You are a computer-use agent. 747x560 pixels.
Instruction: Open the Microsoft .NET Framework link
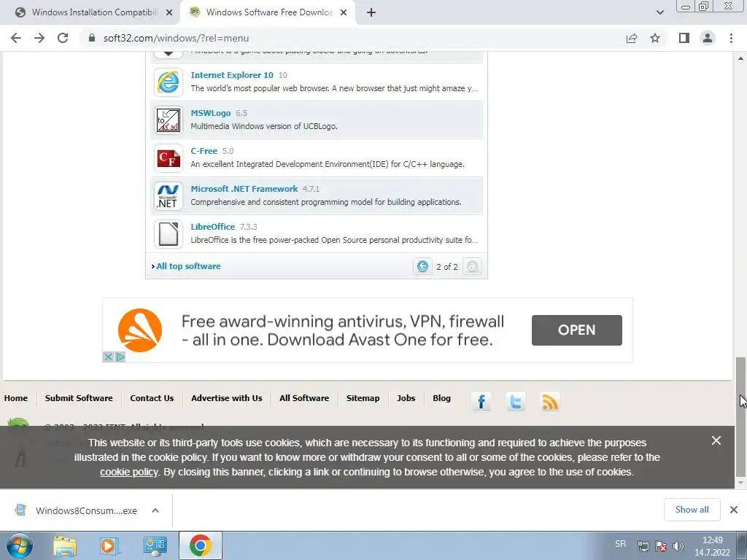click(244, 189)
